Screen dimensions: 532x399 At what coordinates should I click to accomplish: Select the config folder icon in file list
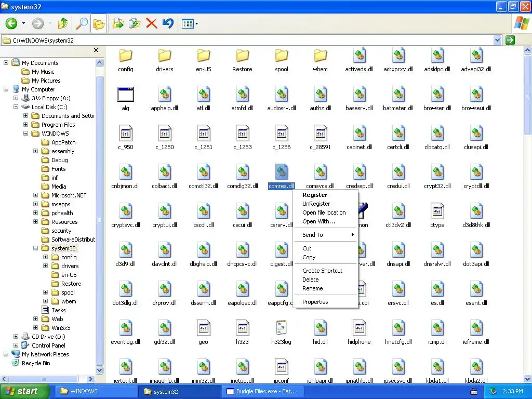pos(126,55)
